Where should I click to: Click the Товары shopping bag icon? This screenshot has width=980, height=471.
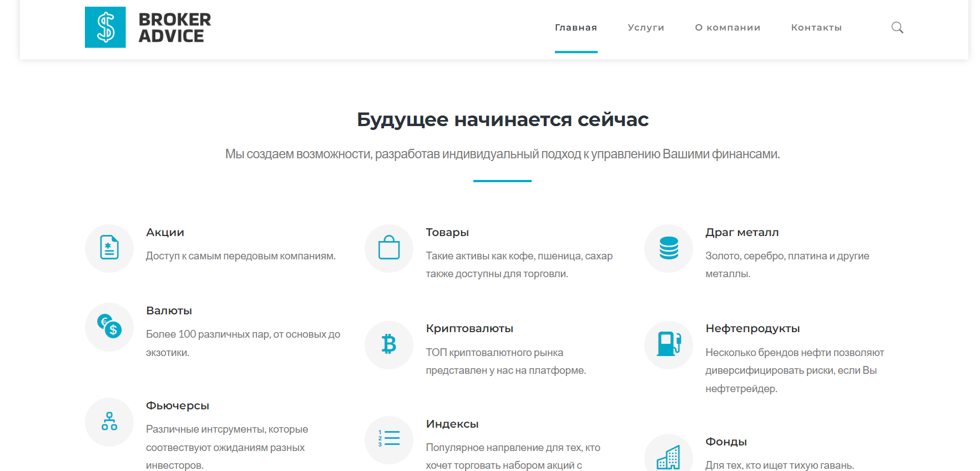click(x=389, y=248)
